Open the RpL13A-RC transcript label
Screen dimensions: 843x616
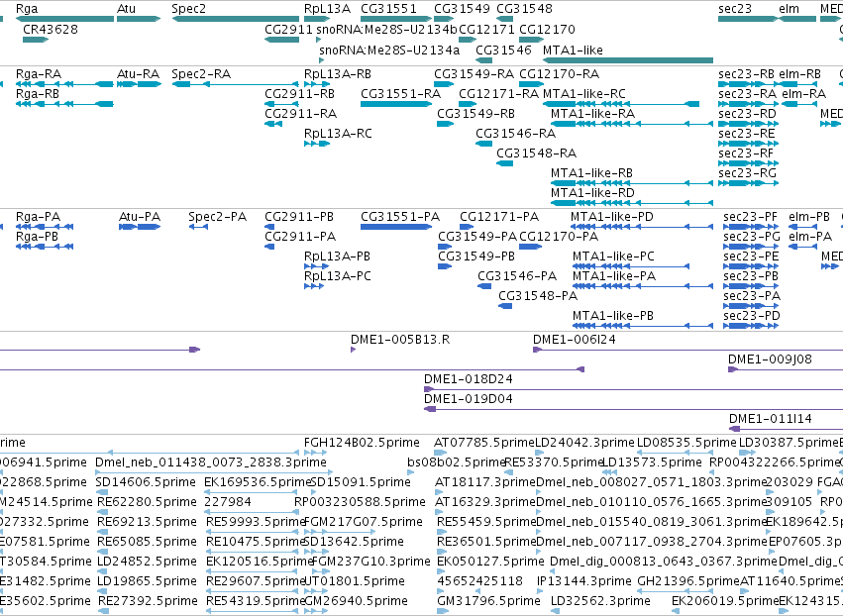click(x=338, y=133)
